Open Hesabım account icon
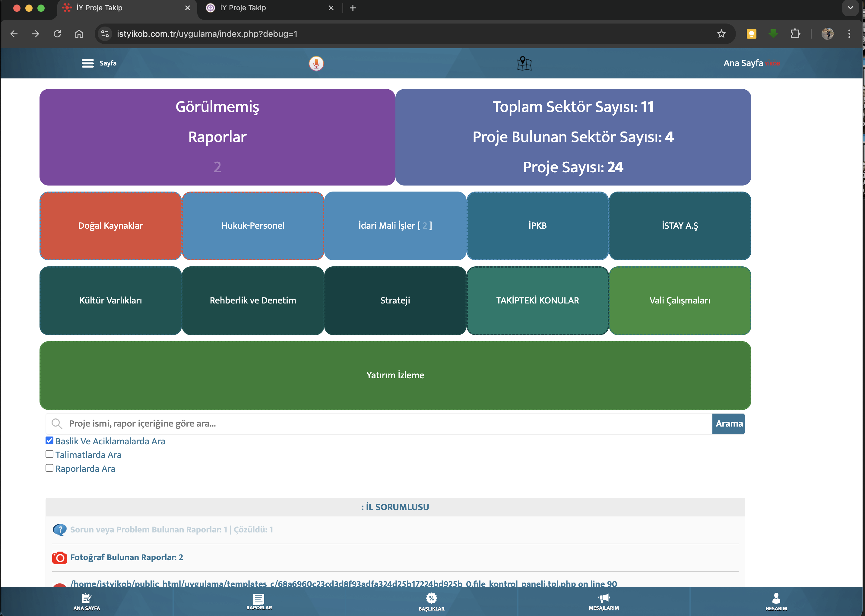The image size is (865, 616). (776, 602)
